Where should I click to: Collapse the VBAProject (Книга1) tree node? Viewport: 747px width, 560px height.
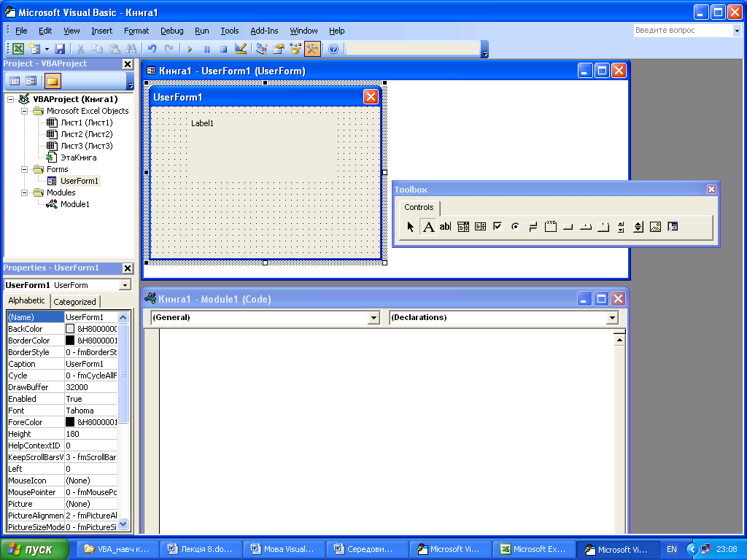[10, 99]
